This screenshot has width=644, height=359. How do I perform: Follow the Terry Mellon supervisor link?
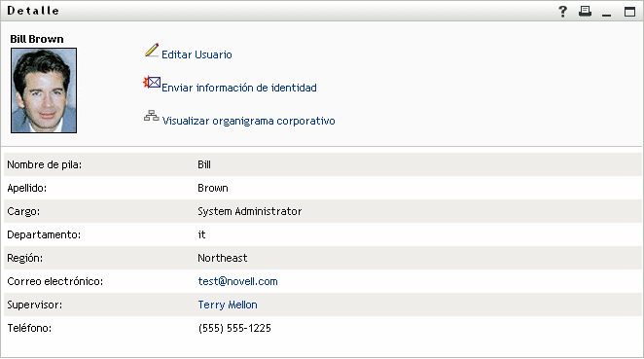[x=228, y=305]
